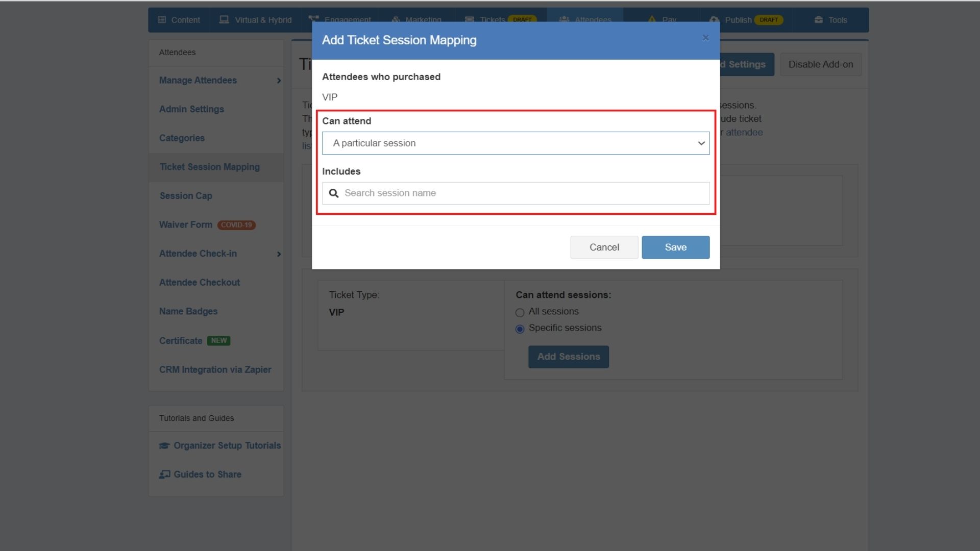Open CRM Integration via Zapier
Screen dimensions: 980x551
tap(215, 370)
